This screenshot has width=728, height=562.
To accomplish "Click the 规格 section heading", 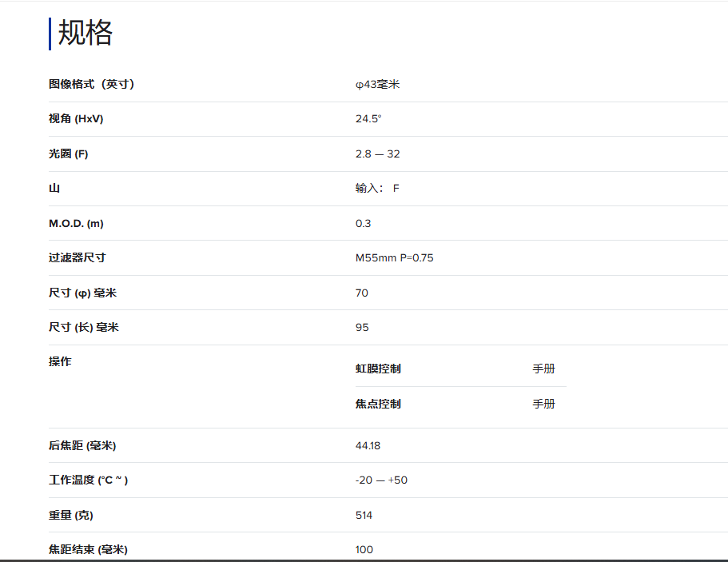I will pyautogui.click(x=86, y=34).
